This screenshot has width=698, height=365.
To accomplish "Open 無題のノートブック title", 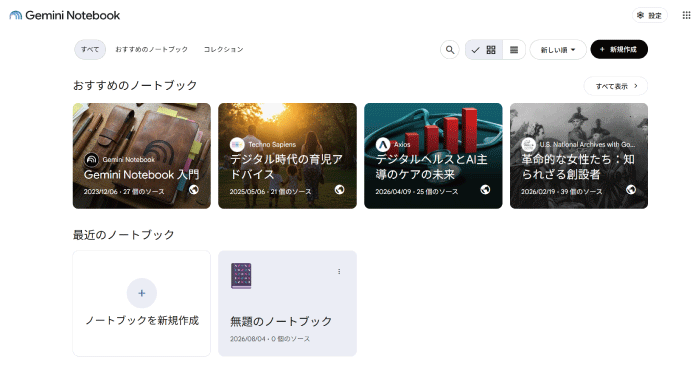I will pos(281,321).
